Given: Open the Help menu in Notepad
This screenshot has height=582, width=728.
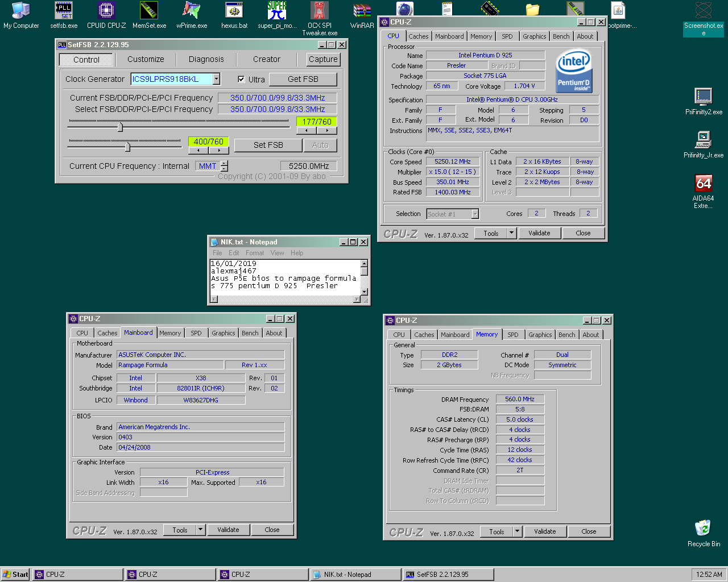Looking at the screenshot, I should 297,253.
